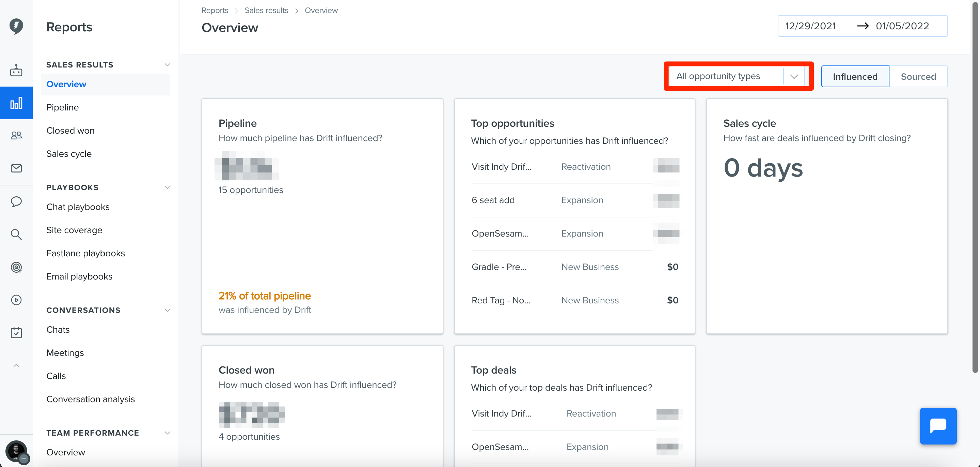This screenshot has height=467, width=980.
Task: Open the Closed won report
Action: [70, 131]
